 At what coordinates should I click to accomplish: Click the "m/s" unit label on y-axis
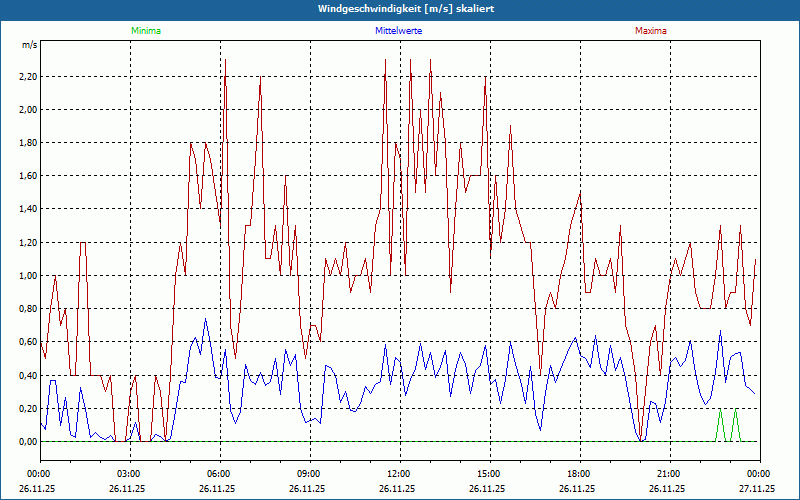point(30,45)
